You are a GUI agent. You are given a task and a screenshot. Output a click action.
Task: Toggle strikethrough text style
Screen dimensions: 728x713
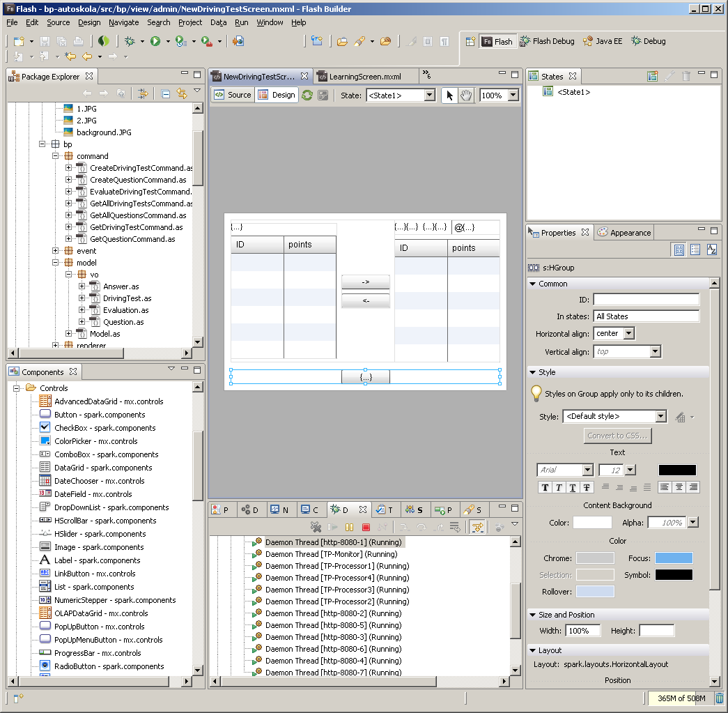tap(587, 487)
